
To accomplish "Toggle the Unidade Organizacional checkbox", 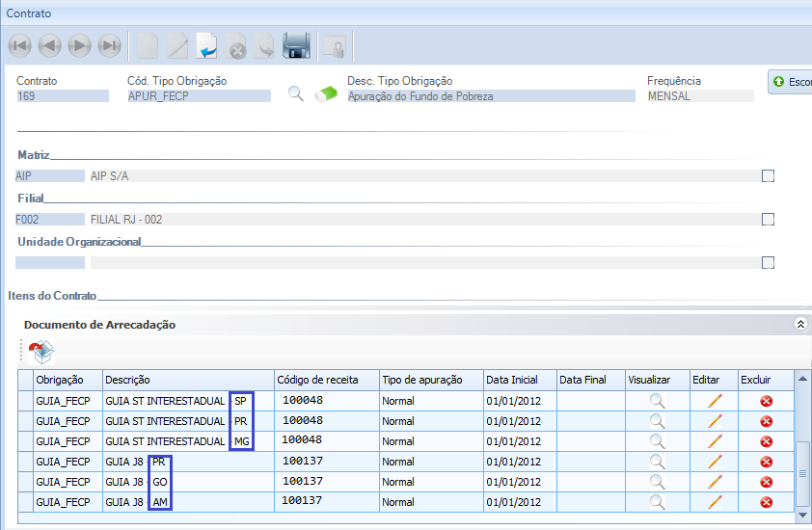I will tap(768, 262).
